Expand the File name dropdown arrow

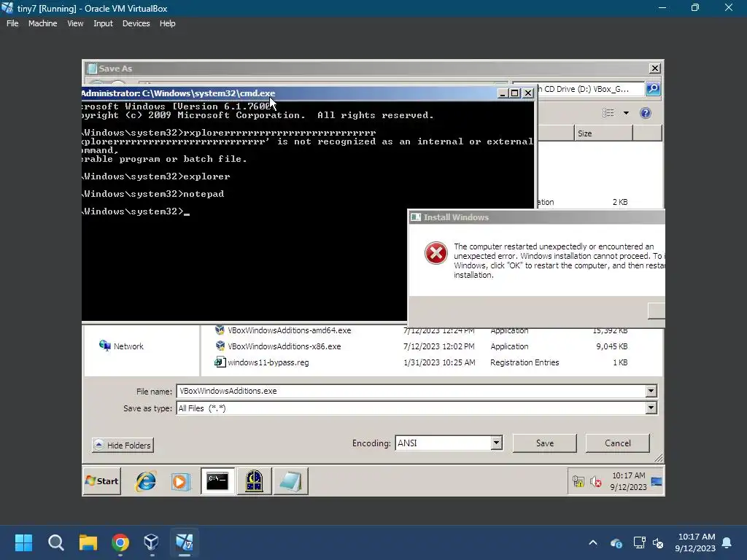tap(651, 391)
